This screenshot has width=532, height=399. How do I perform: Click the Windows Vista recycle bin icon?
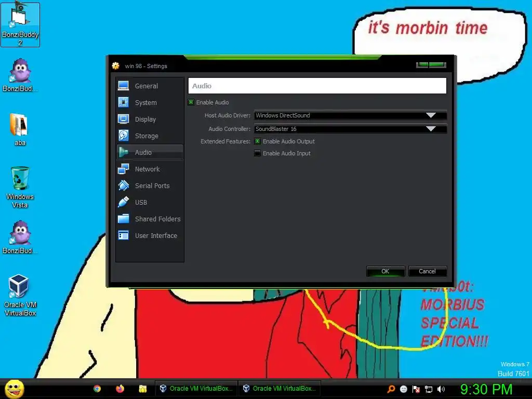20,187
